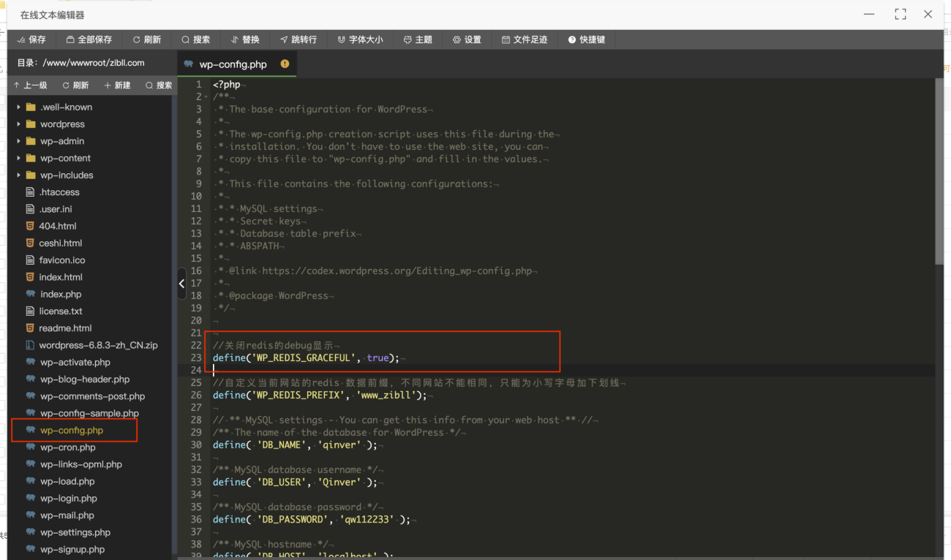
Task: Open the 文件足迹 file history panel
Action: (x=525, y=39)
